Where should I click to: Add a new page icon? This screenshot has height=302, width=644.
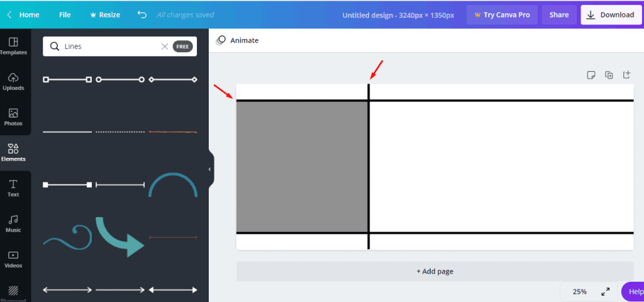tap(626, 75)
